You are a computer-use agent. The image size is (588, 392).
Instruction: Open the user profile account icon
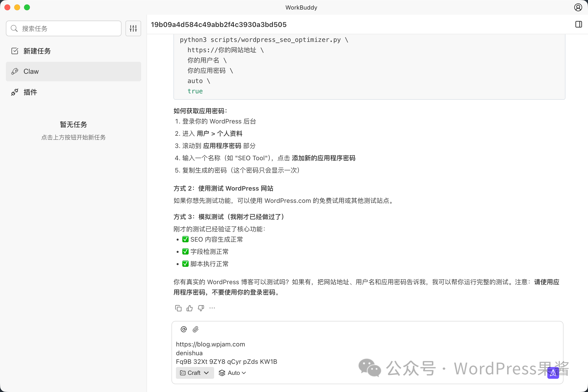click(x=578, y=7)
